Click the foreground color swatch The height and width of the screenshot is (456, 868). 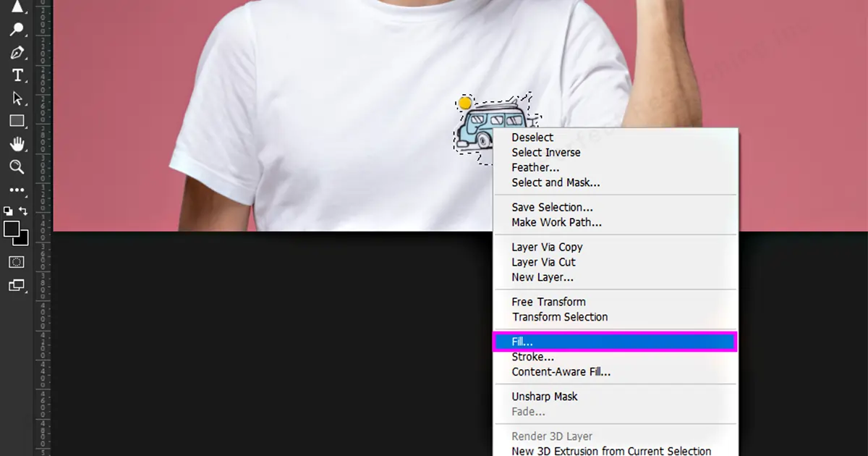pyautogui.click(x=11, y=229)
